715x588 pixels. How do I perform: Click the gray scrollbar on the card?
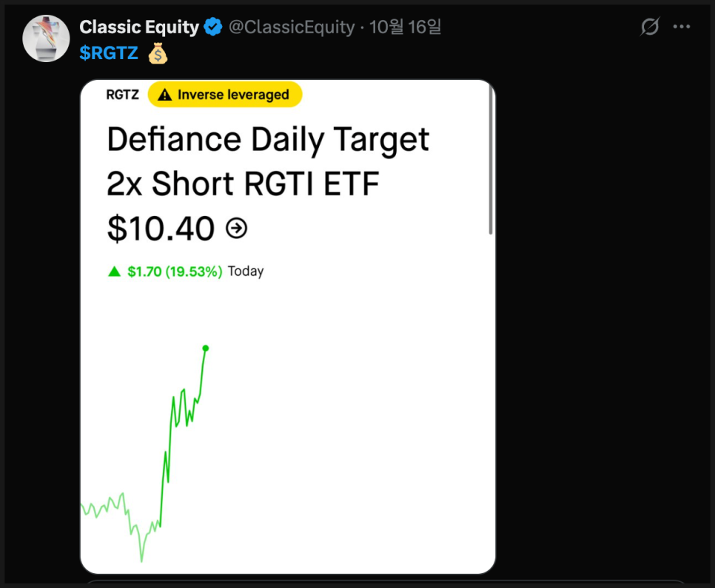tap(491, 159)
